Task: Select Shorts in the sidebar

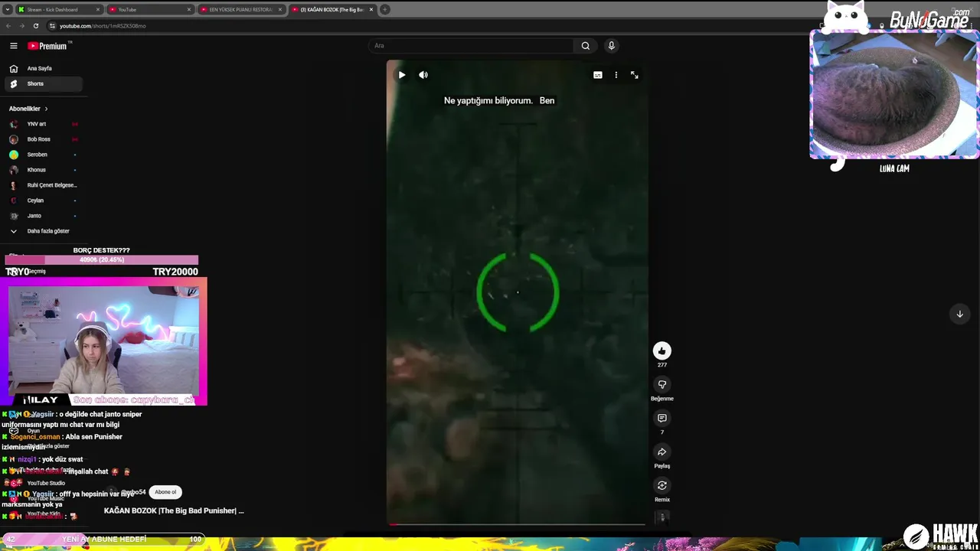Action: (44, 83)
